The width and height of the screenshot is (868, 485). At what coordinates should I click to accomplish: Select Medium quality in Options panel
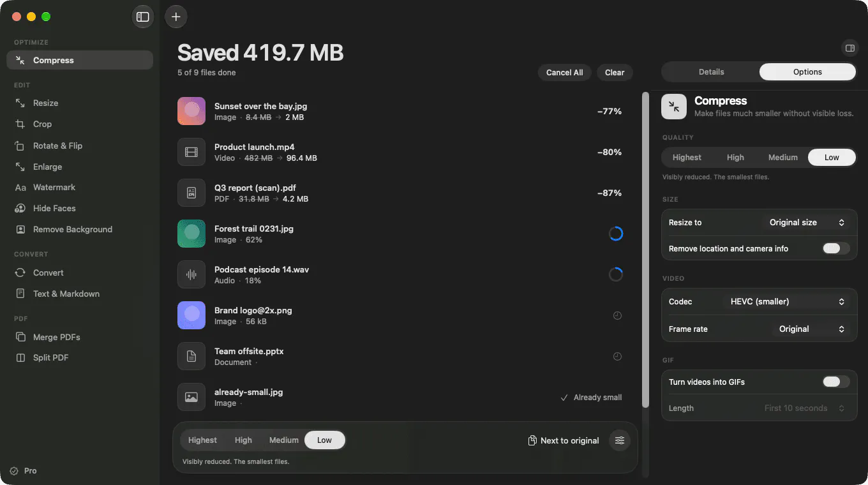click(x=783, y=158)
